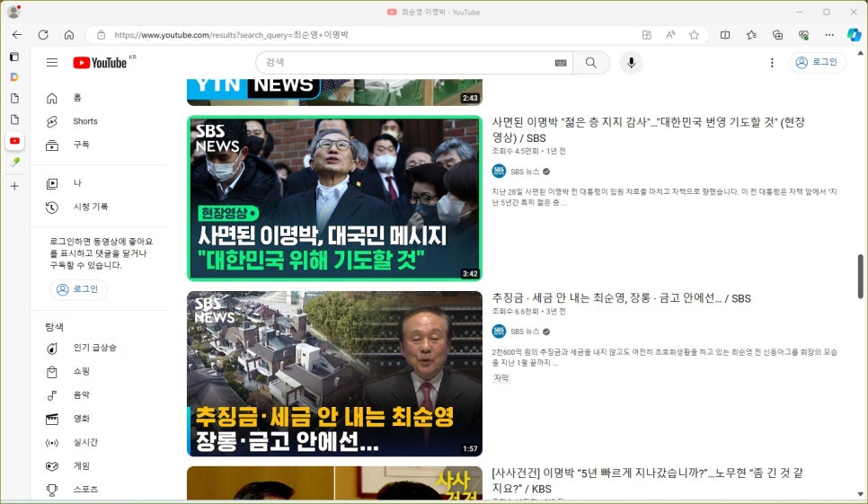Reload the page with the refresh icon

(43, 35)
